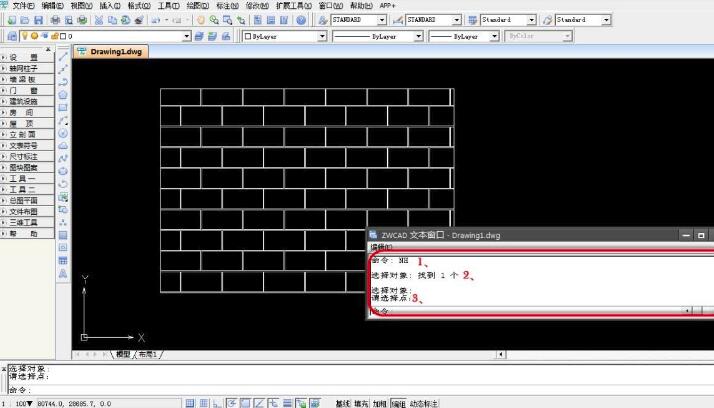This screenshot has height=408, width=714.
Task: Click the blue Help question mark icon
Action: 301,20
